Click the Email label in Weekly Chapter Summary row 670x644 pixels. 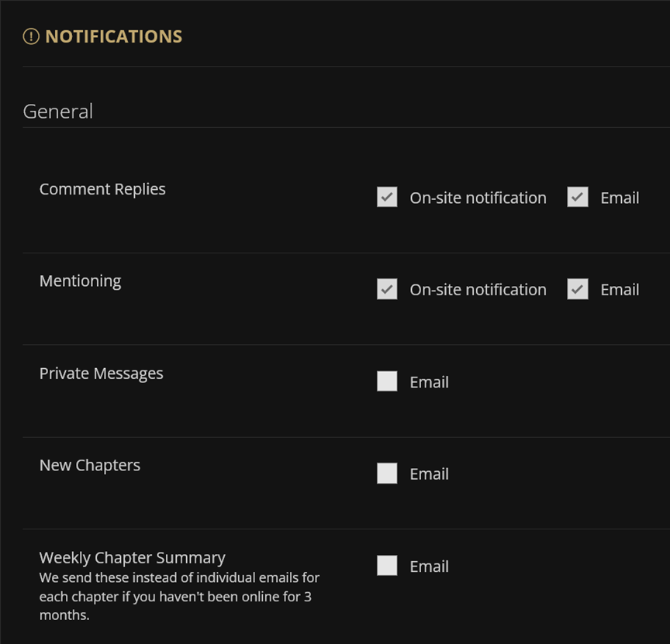coord(430,567)
